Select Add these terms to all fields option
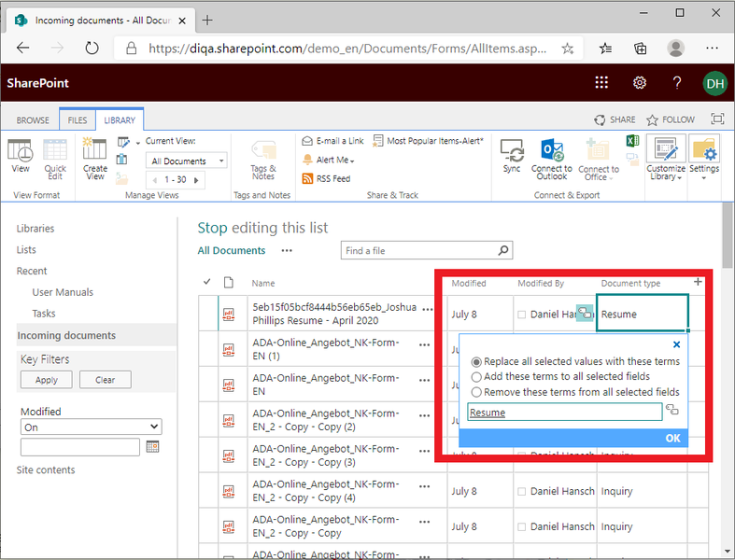The width and height of the screenshot is (735, 560). pyautogui.click(x=476, y=376)
